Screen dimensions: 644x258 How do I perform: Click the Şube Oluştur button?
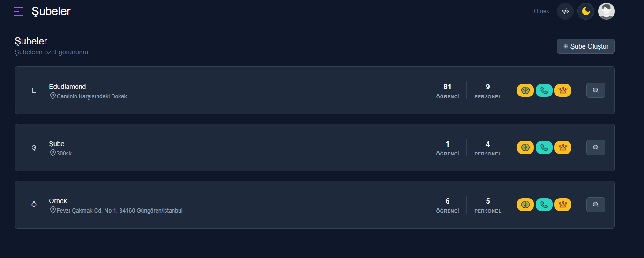click(586, 46)
